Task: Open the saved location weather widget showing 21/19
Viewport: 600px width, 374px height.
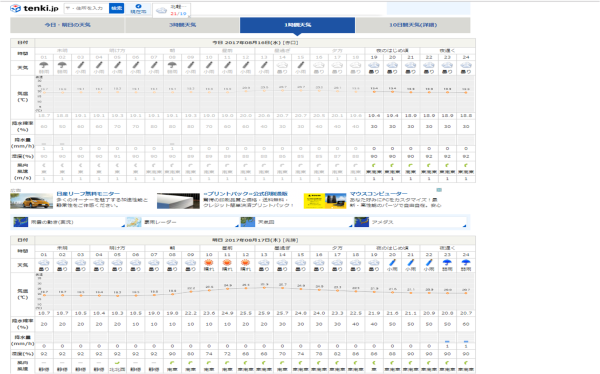Action: tap(171, 10)
